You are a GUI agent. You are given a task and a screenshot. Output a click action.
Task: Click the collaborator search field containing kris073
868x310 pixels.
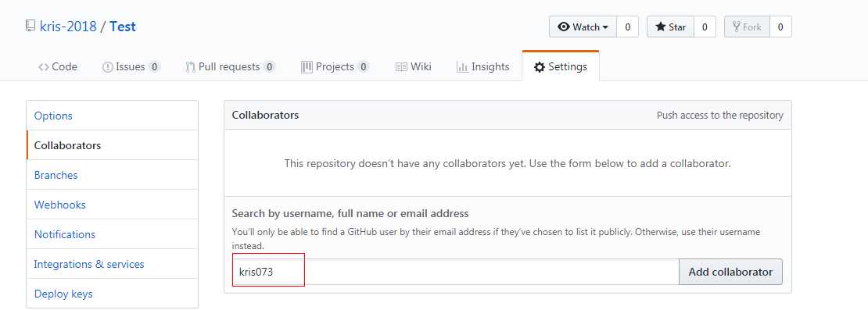(456, 272)
